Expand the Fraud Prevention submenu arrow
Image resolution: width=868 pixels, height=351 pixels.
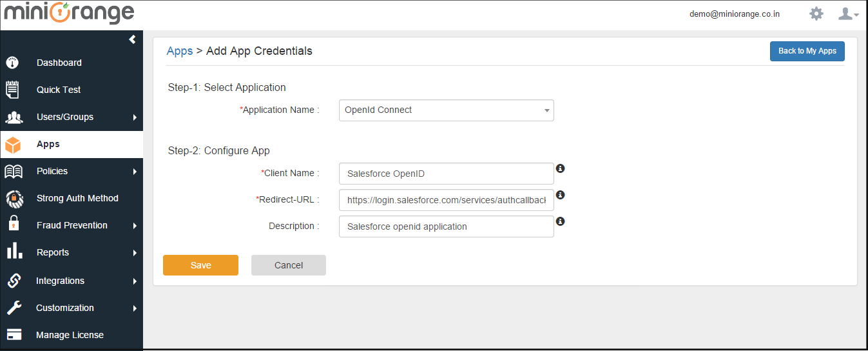pyautogui.click(x=135, y=226)
